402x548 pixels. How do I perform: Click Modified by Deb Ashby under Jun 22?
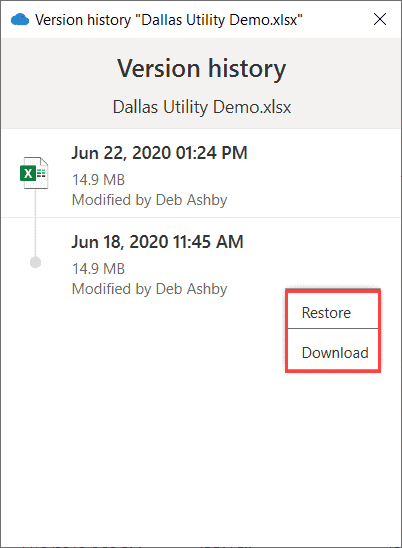(x=150, y=200)
